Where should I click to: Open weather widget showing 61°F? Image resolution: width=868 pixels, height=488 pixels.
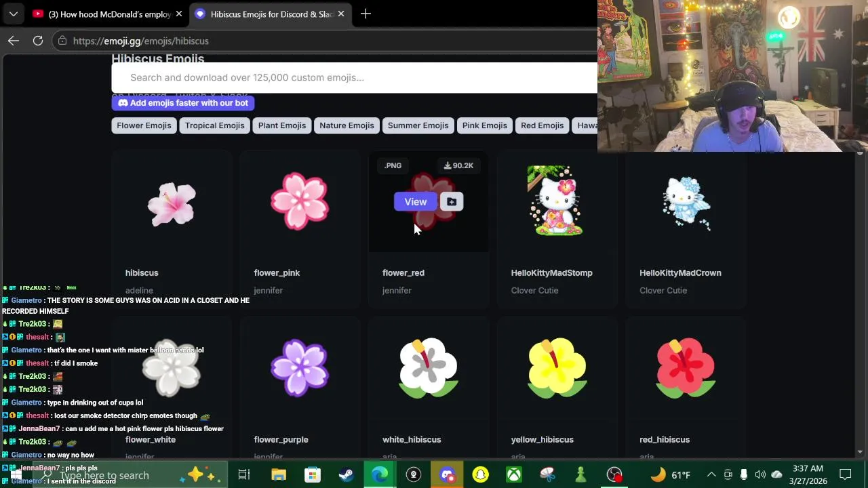pyautogui.click(x=670, y=474)
